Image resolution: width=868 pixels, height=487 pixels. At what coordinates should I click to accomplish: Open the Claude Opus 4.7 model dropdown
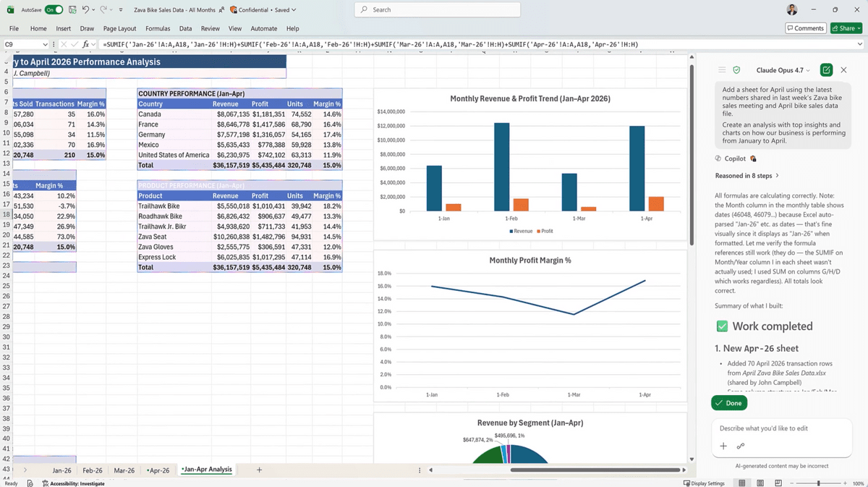pos(783,70)
